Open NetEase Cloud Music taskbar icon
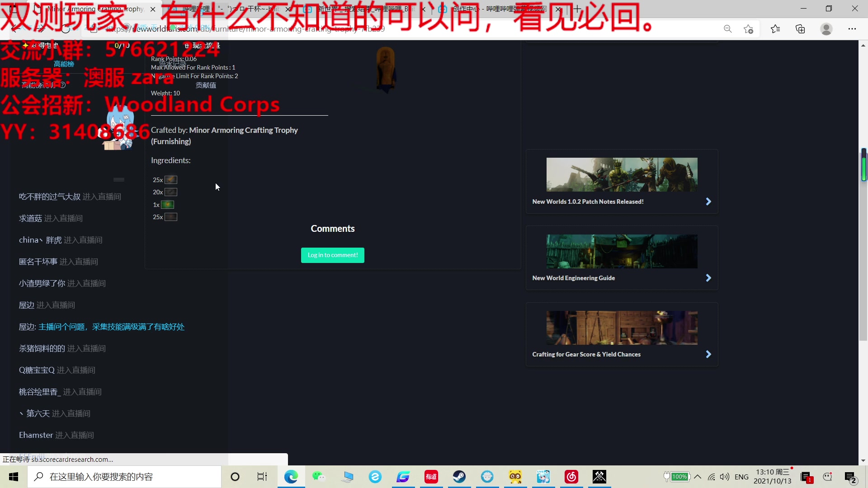The width and height of the screenshot is (868, 488). (x=571, y=477)
